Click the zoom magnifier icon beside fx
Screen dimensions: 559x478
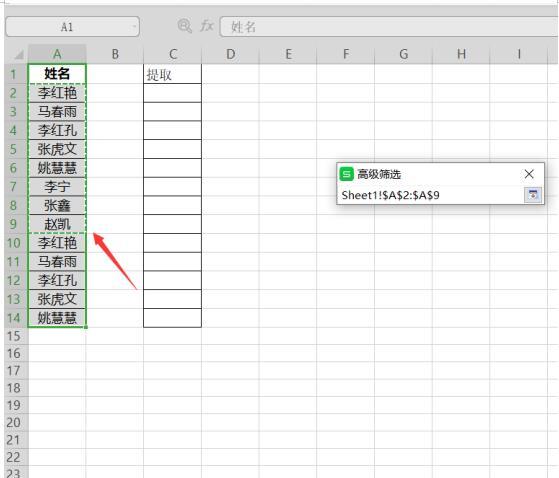coord(185,26)
